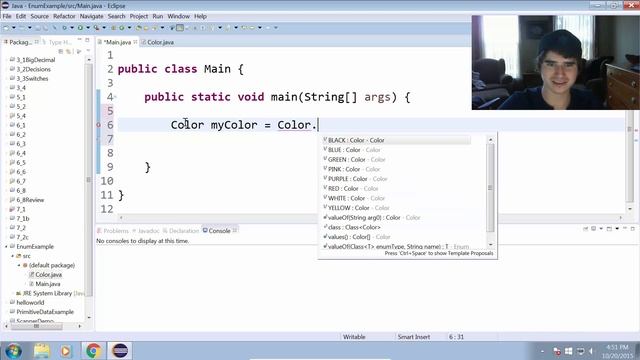The height and width of the screenshot is (360, 640).
Task: Open Chrome from the taskbar
Action: (x=93, y=351)
